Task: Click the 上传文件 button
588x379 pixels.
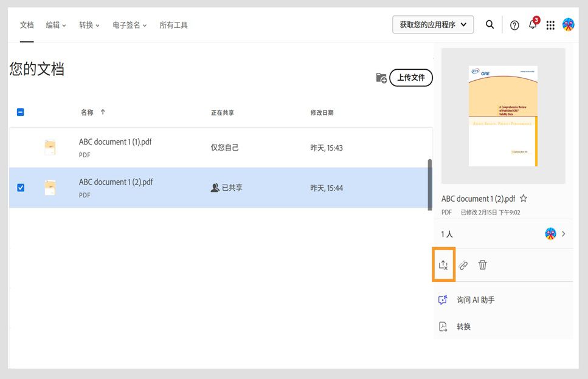Action: 410,78
